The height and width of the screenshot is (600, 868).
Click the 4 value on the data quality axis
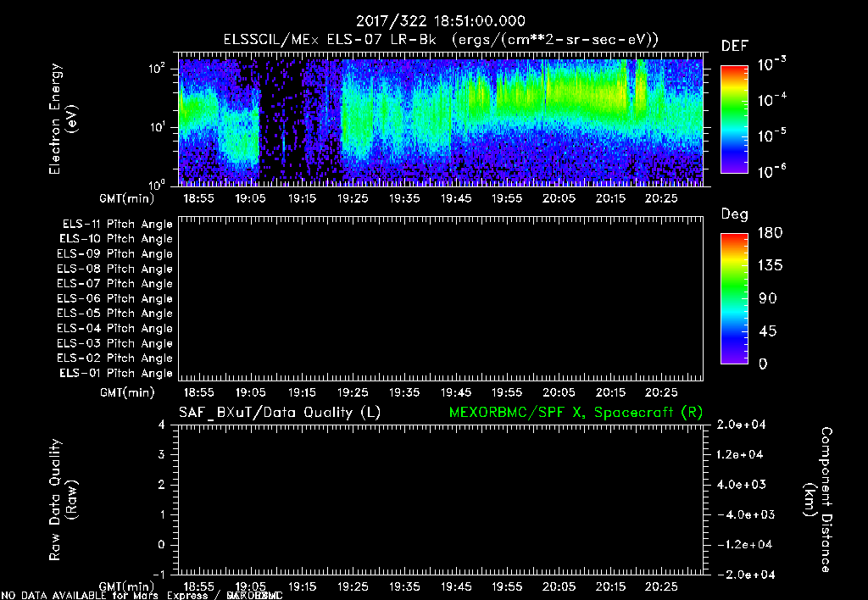(x=162, y=425)
